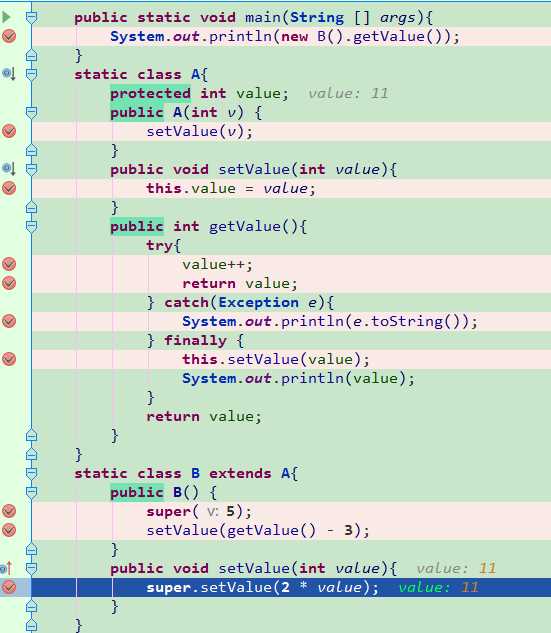Click fold end marker closing main method
Image resolution: width=551 pixels, height=633 pixels.
[x=31, y=55]
